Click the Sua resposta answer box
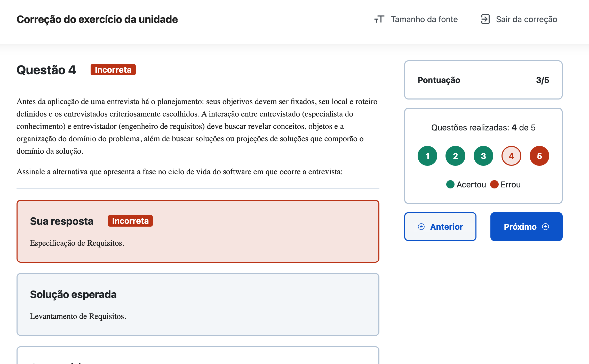Image resolution: width=589 pixels, height=364 pixels. 198,242
